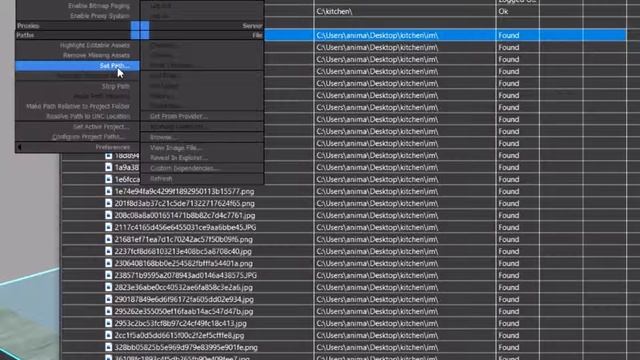Click the file icon beside 328bb05825b5e969d979e83995e901fe.png
This screenshot has height=360, width=640.
(108, 347)
